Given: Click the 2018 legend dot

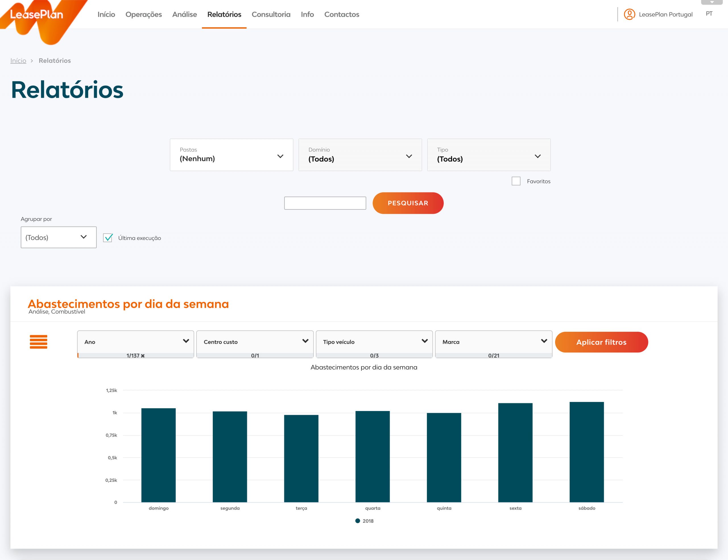Looking at the screenshot, I should point(357,521).
